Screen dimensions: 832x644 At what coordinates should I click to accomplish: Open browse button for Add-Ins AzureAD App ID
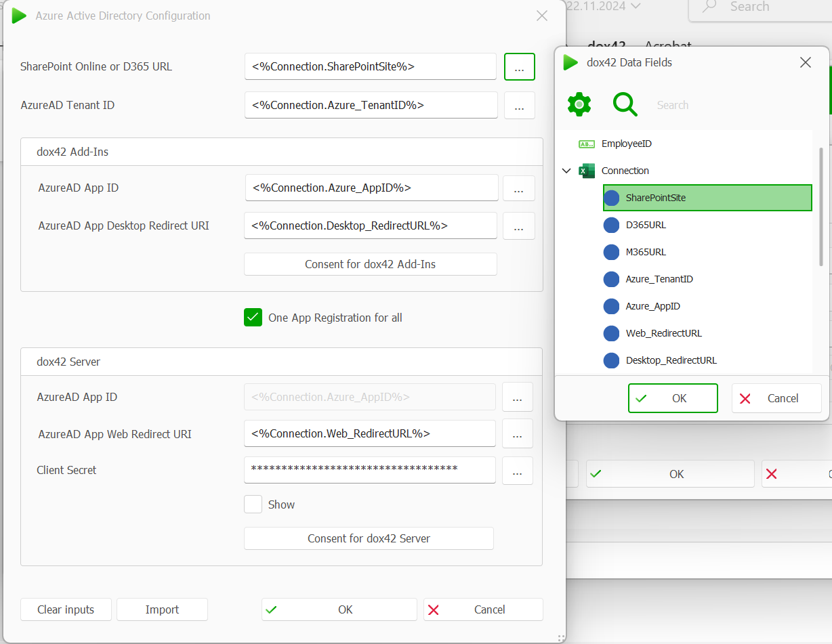(x=519, y=188)
